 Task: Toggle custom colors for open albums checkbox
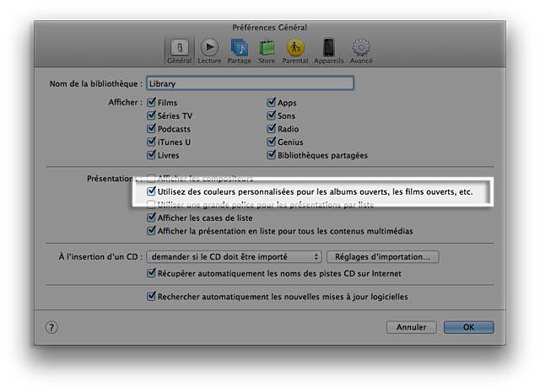(151, 192)
